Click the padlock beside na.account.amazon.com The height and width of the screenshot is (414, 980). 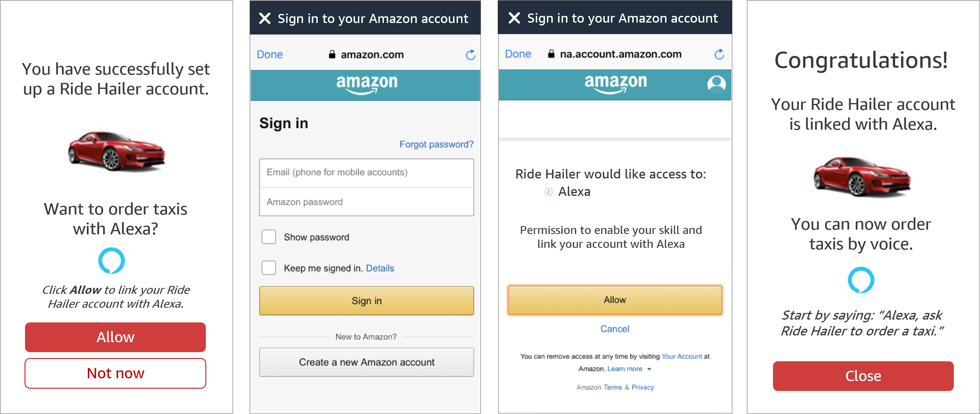(x=551, y=54)
